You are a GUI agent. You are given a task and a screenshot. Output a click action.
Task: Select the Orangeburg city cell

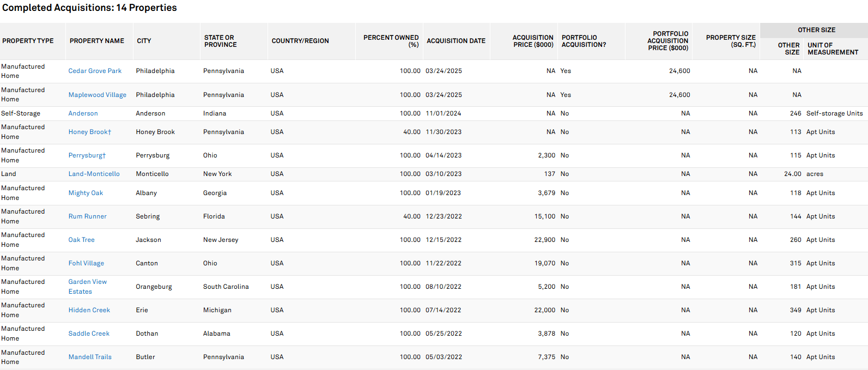click(x=154, y=287)
